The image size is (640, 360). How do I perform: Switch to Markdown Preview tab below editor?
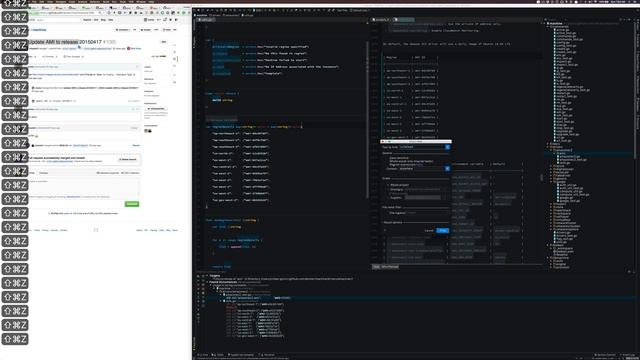(390, 267)
